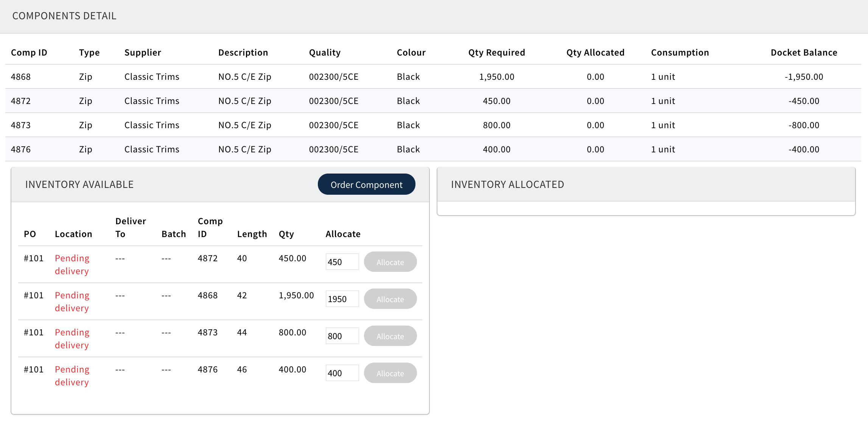
Task: Click the Order Component button
Action: pos(366,185)
